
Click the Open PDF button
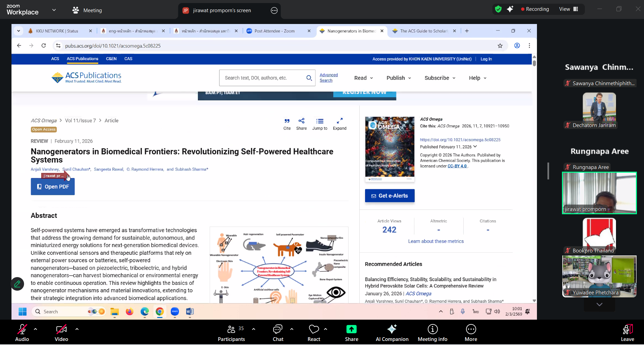(53, 187)
